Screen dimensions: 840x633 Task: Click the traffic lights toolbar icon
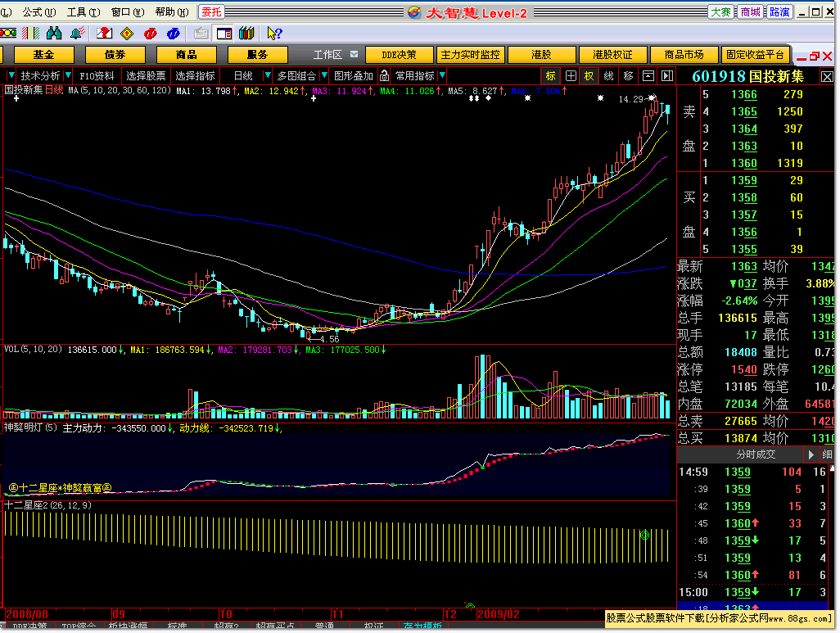pos(7,34)
